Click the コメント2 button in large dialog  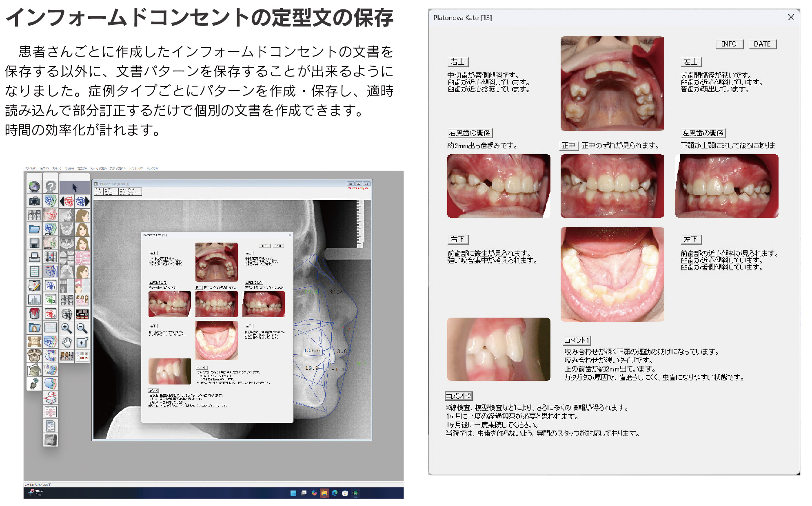click(459, 396)
